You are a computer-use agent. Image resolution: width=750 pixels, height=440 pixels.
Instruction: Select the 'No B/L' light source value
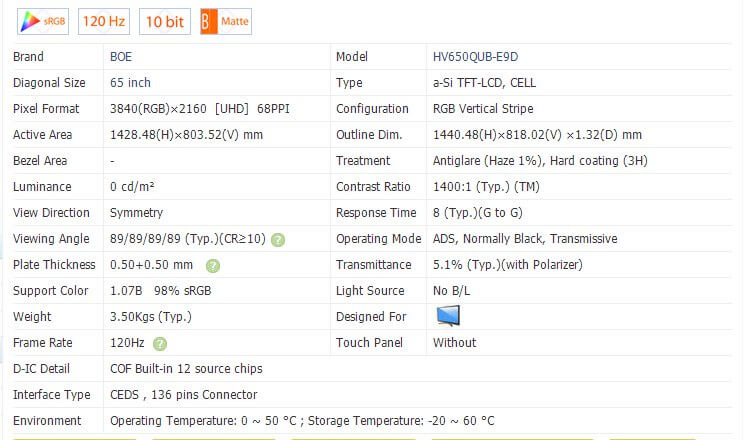coord(453,291)
